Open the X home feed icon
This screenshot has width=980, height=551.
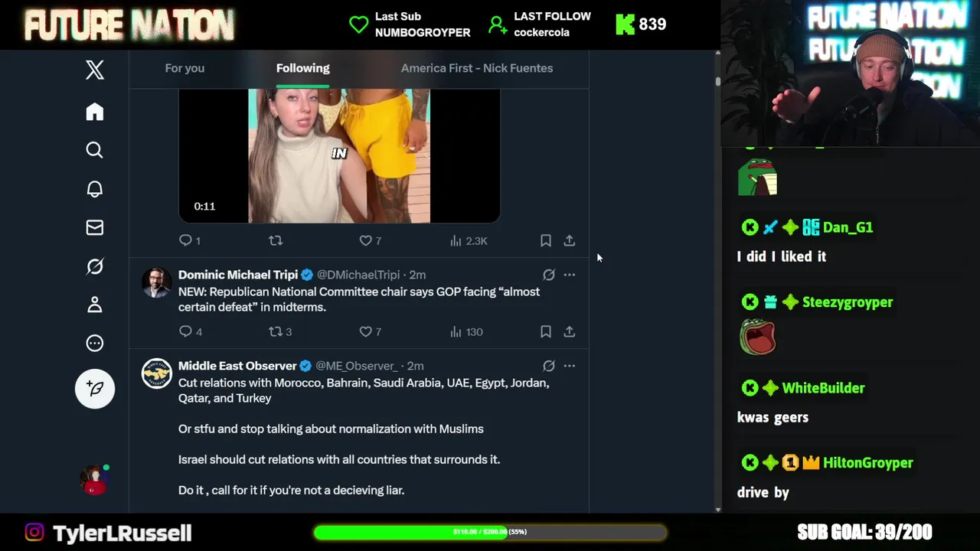tap(94, 112)
